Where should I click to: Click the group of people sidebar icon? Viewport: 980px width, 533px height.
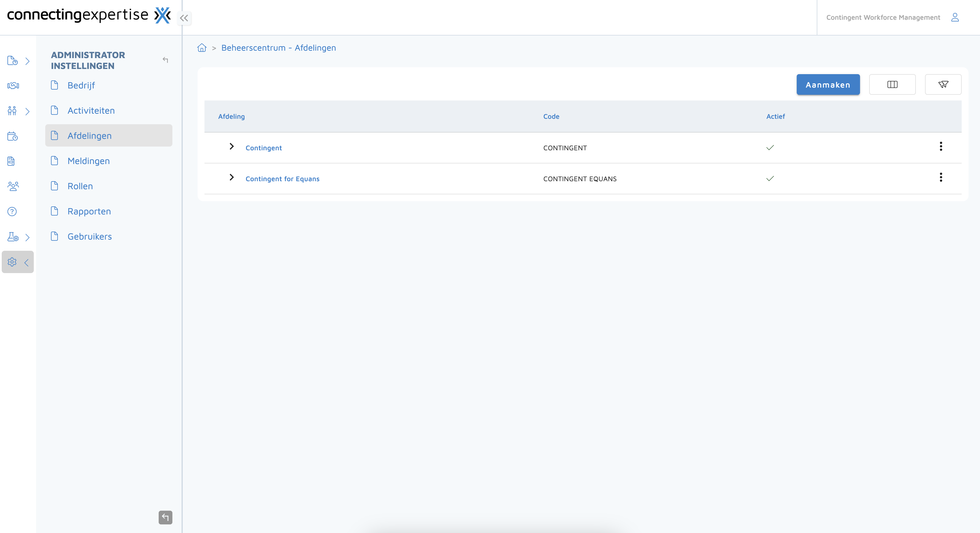[x=13, y=186]
